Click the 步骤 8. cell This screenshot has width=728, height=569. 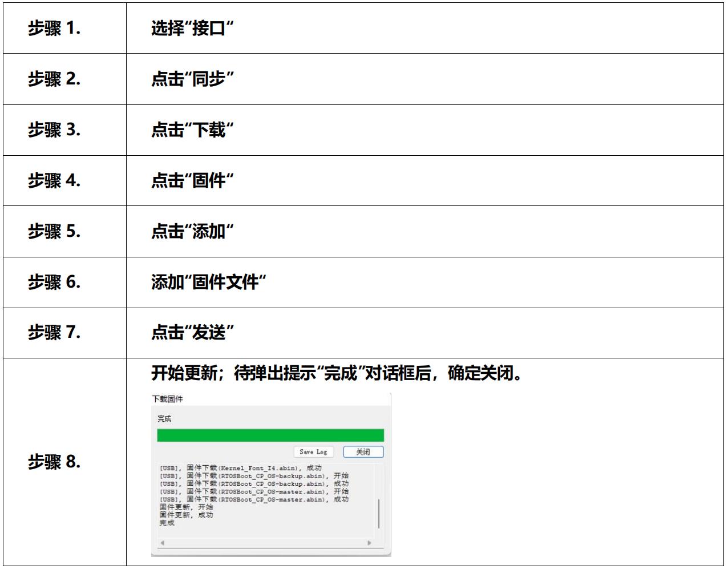[64, 462]
